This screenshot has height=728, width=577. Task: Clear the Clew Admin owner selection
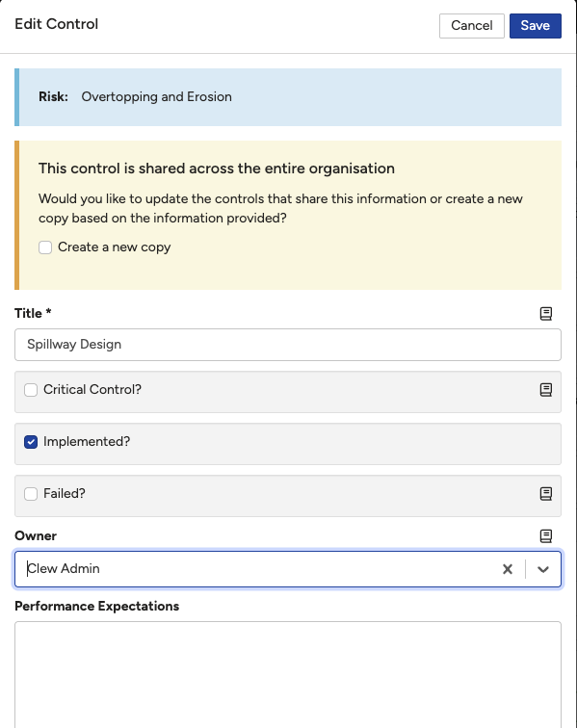click(x=508, y=569)
